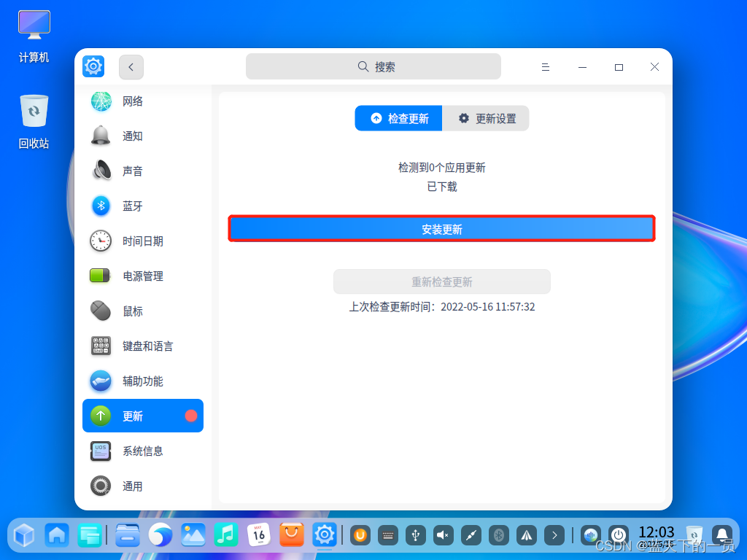
Task: Click the Bluetooth tray icon in dock
Action: (499, 536)
